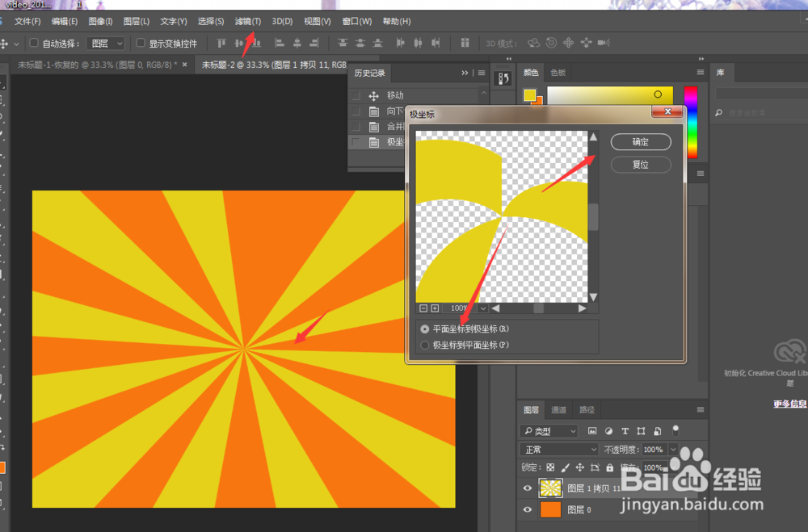This screenshot has height=532, width=808.
Task: Click lock all padlock icon
Action: tap(609, 467)
